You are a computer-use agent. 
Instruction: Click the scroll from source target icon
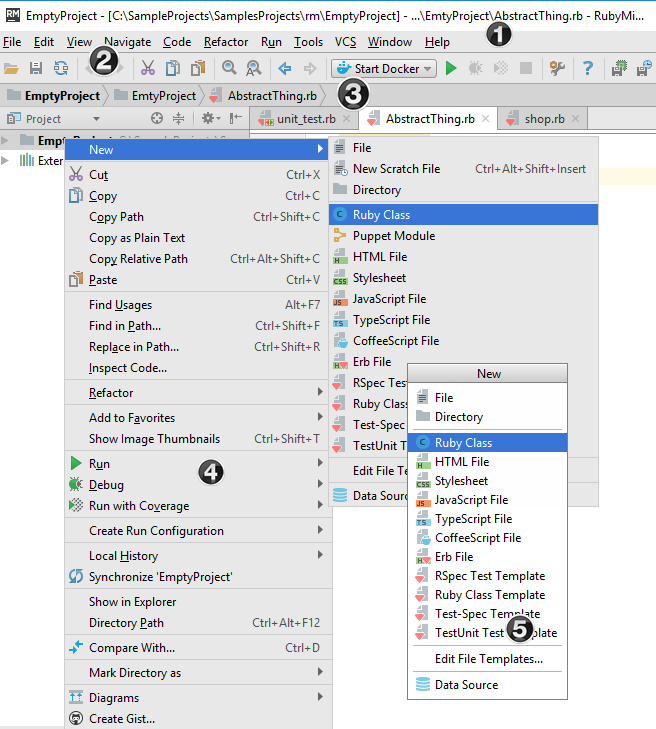(x=157, y=119)
